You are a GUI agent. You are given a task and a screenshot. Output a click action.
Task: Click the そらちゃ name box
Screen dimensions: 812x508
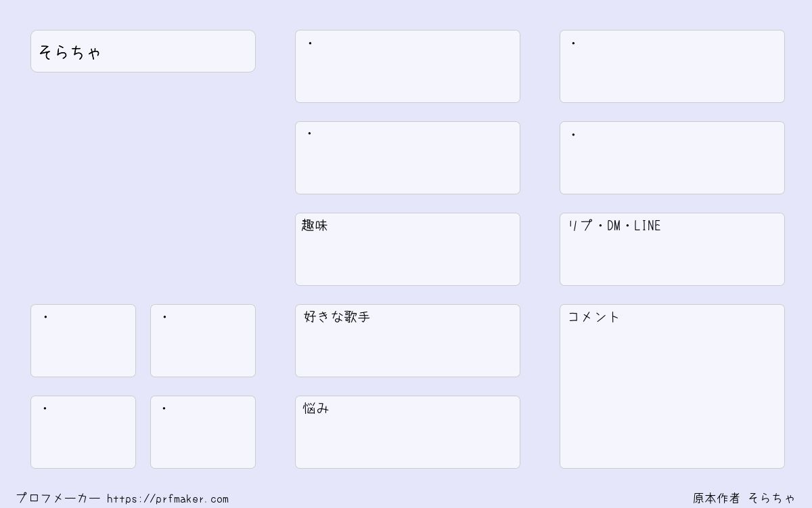pos(143,51)
